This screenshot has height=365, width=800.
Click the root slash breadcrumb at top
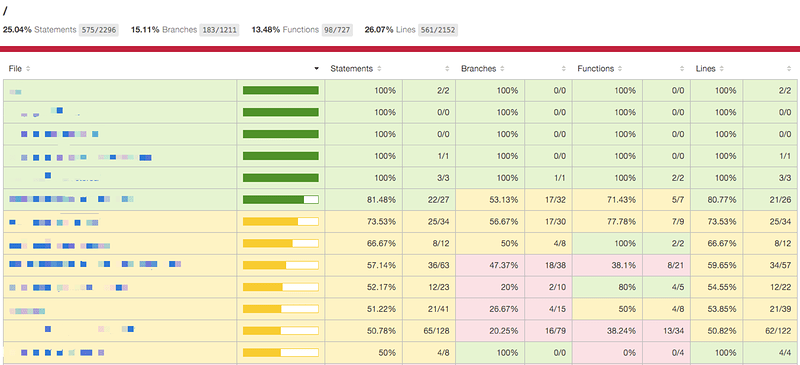5,11
